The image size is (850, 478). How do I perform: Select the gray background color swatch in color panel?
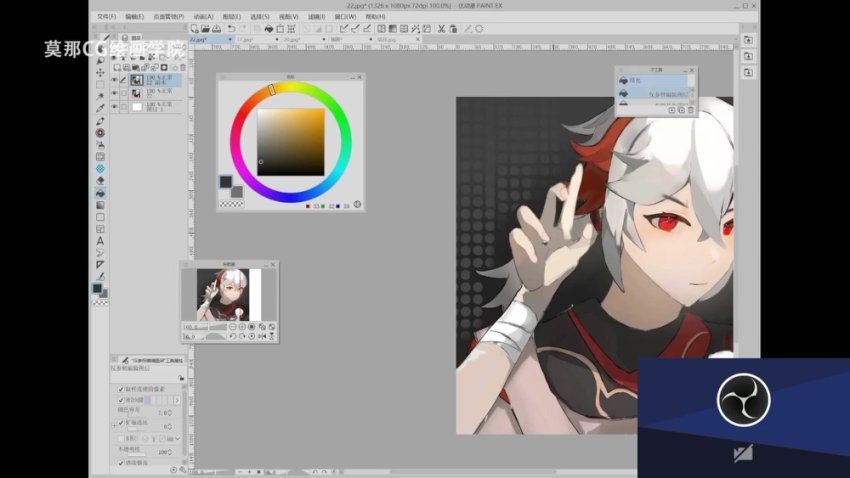(237, 192)
